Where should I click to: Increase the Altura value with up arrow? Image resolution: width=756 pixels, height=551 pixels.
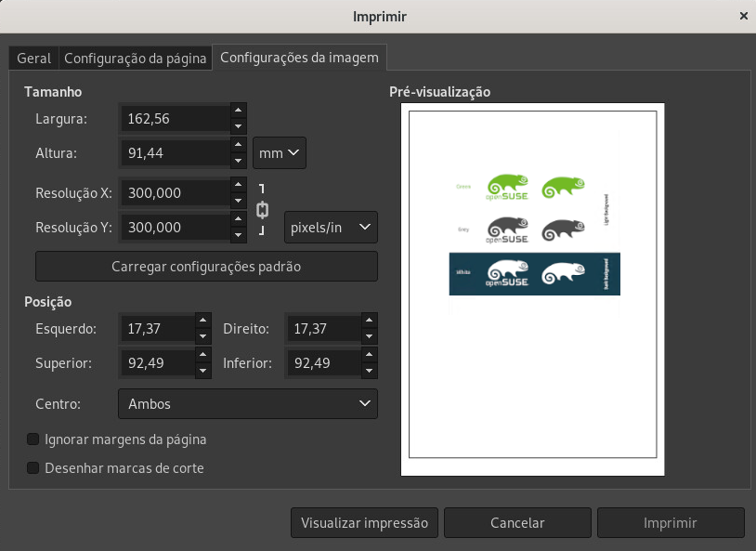[238, 145]
